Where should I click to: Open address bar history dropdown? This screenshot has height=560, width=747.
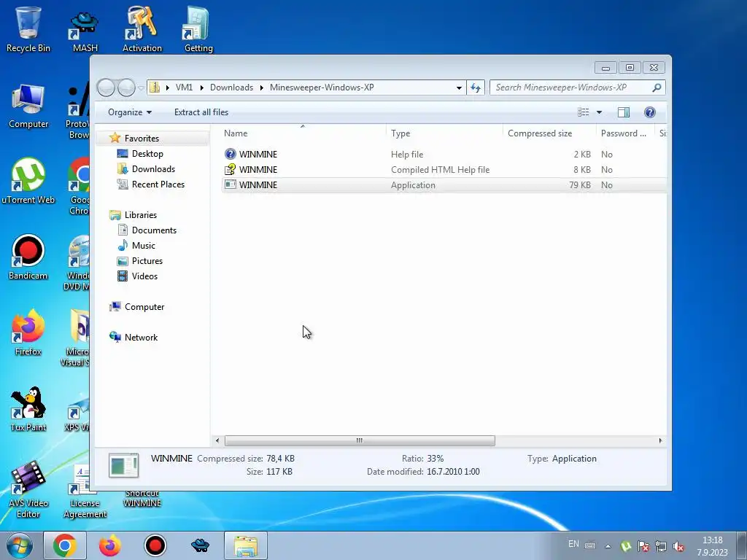[x=459, y=87]
